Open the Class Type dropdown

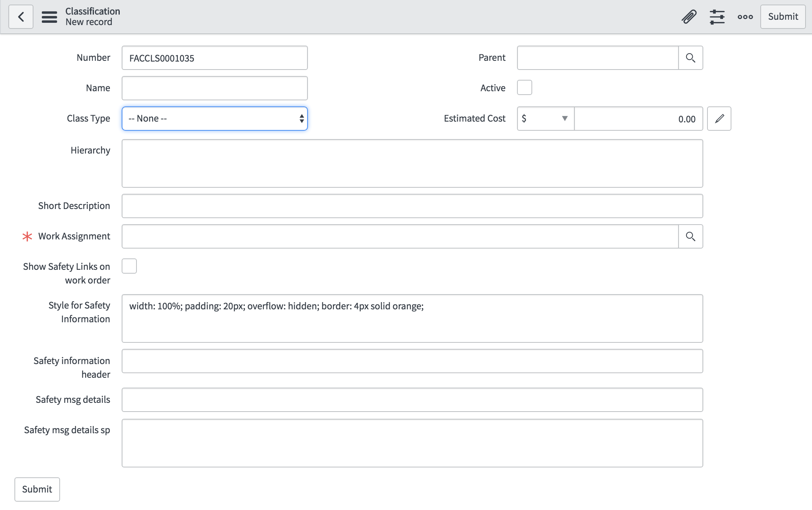pos(214,119)
